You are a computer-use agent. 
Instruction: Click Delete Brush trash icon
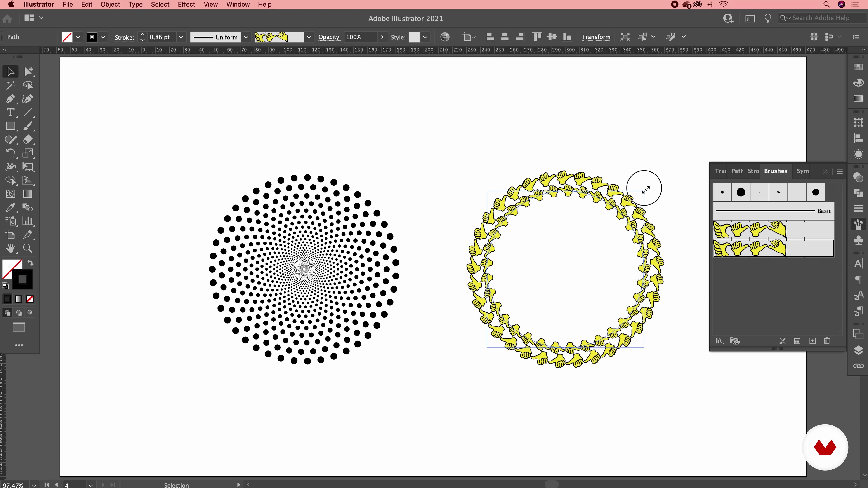coord(827,341)
